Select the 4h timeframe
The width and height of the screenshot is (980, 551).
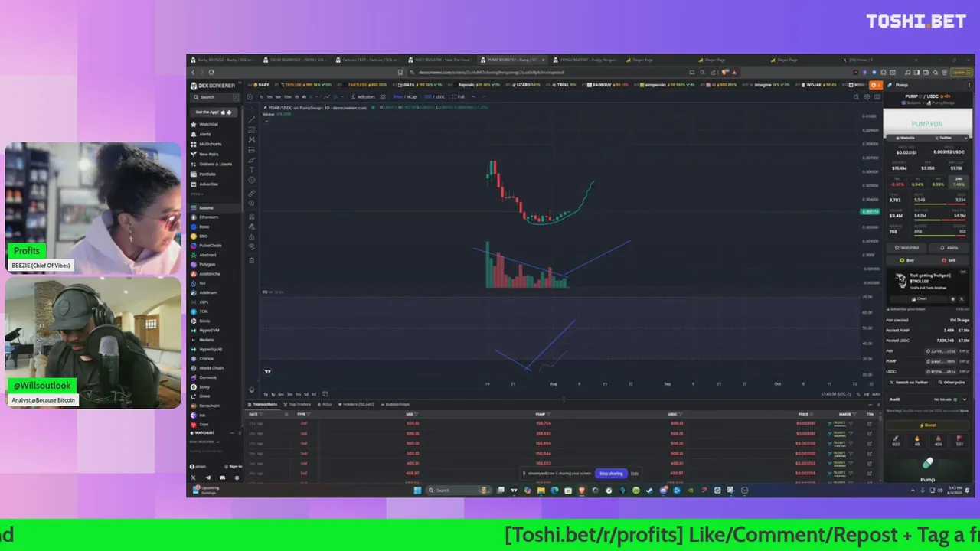[304, 97]
